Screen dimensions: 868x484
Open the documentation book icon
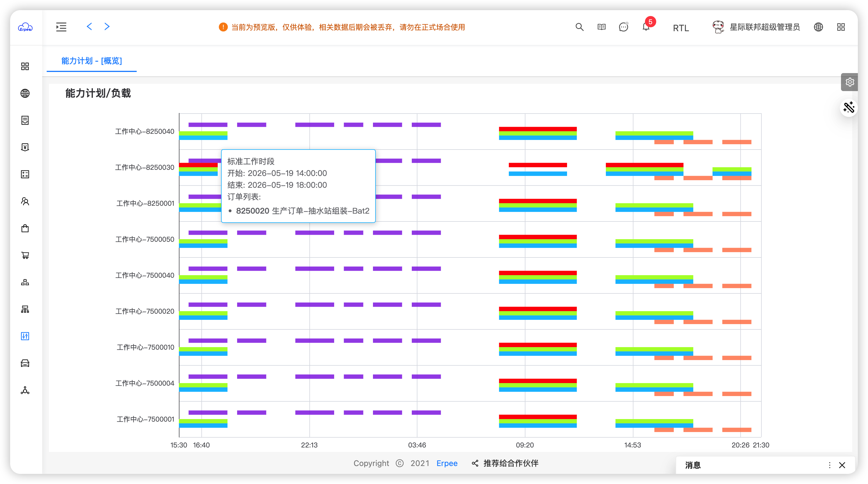[601, 27]
